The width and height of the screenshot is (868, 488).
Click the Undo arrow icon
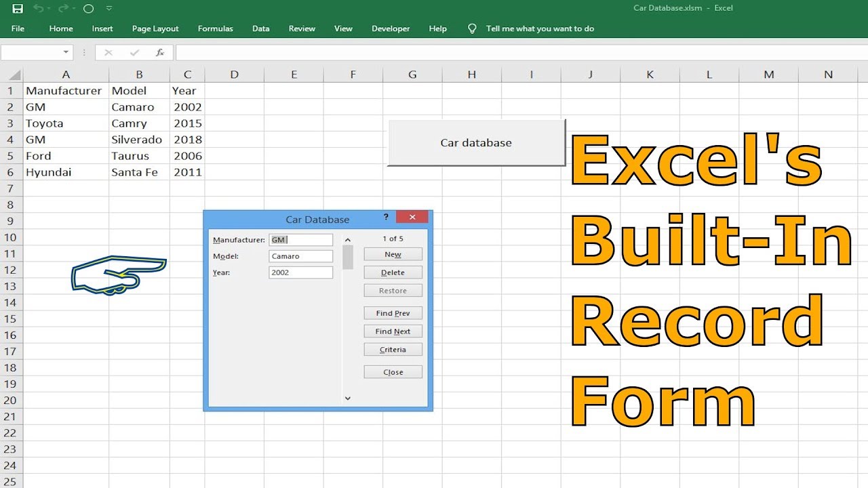(39, 9)
